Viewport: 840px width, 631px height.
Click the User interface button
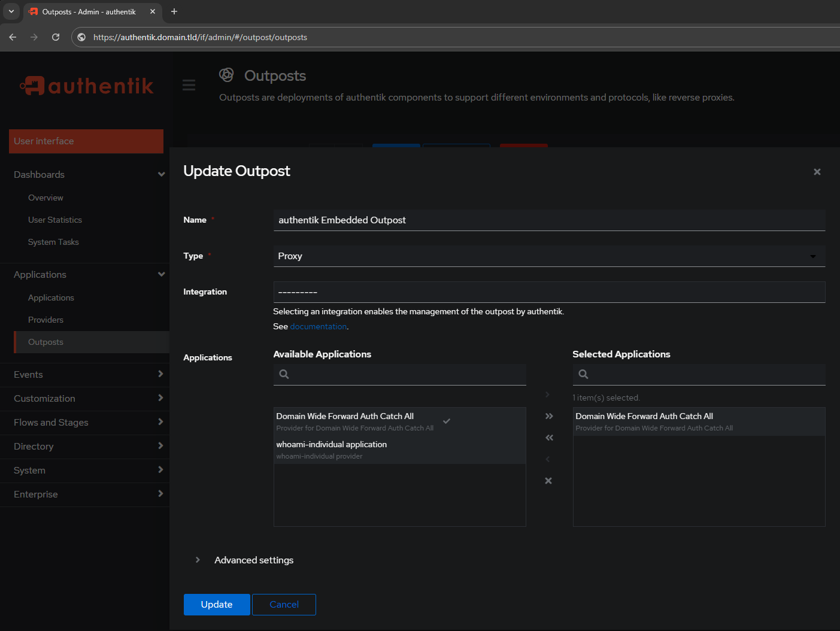tap(86, 141)
